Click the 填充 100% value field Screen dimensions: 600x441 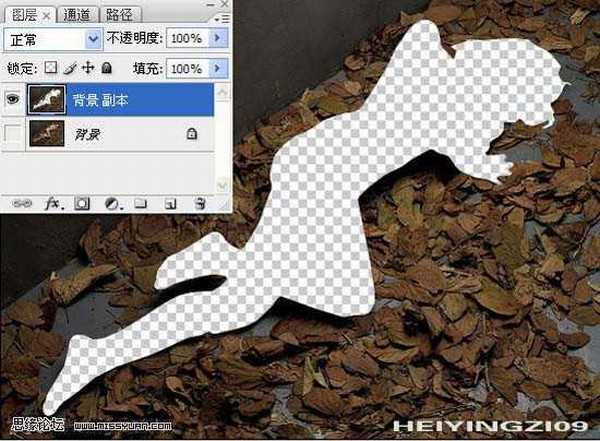coord(188,69)
